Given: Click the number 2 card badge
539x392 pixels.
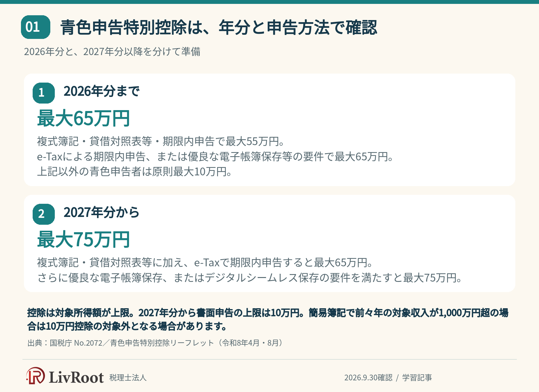Looking at the screenshot, I should point(44,214).
